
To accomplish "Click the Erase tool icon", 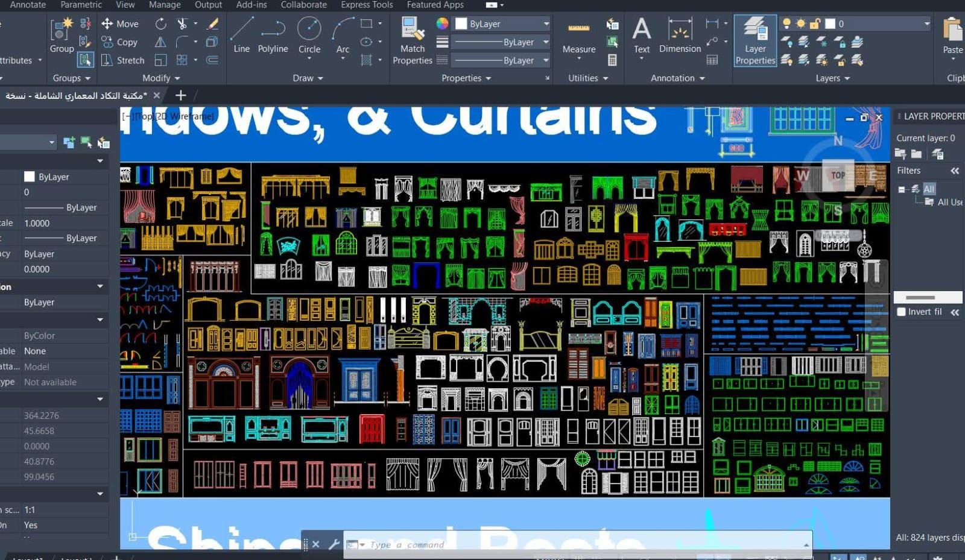I will (212, 24).
